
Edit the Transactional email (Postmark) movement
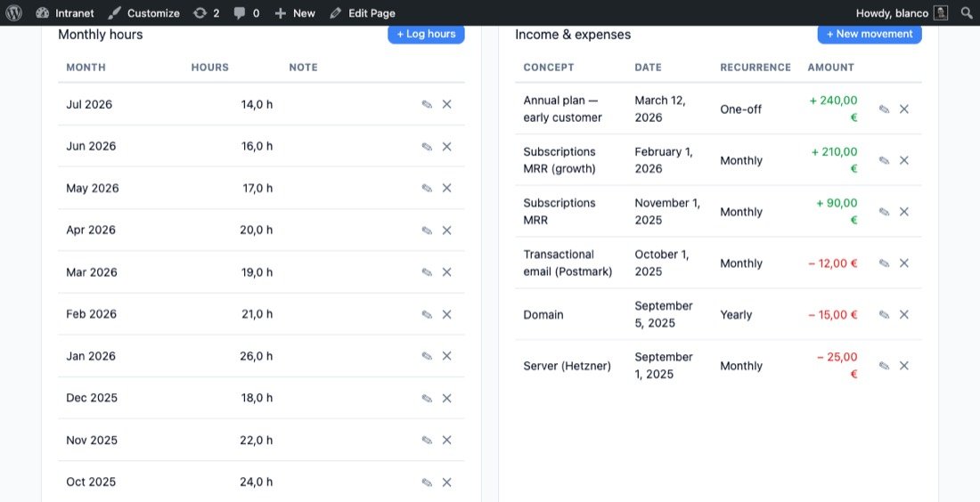coord(885,263)
